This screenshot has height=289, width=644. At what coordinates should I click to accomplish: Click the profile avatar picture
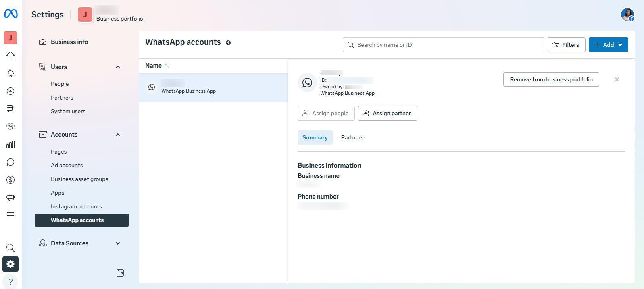pos(627,15)
